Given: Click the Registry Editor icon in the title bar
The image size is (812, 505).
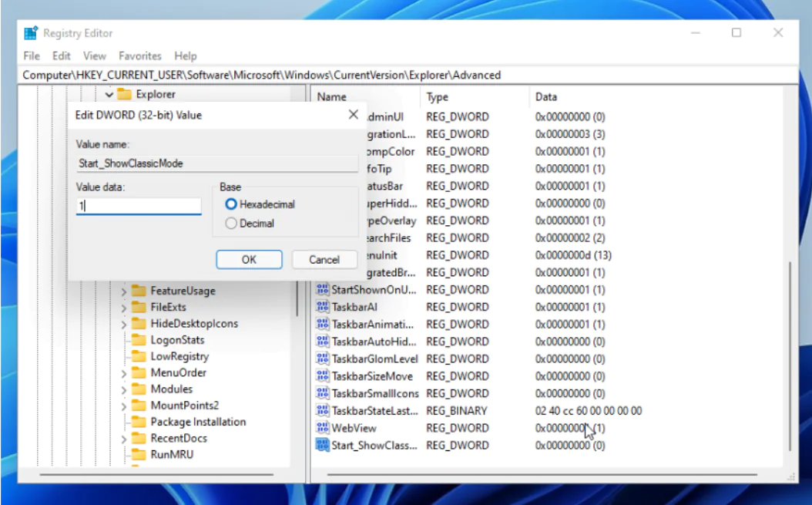Looking at the screenshot, I should pyautogui.click(x=30, y=32).
